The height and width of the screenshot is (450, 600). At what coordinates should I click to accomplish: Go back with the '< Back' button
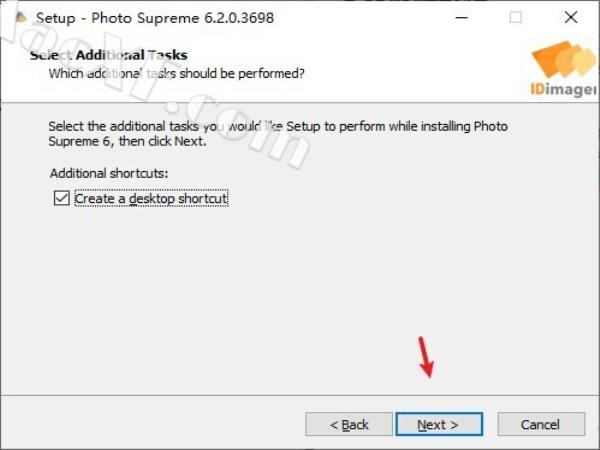click(349, 424)
